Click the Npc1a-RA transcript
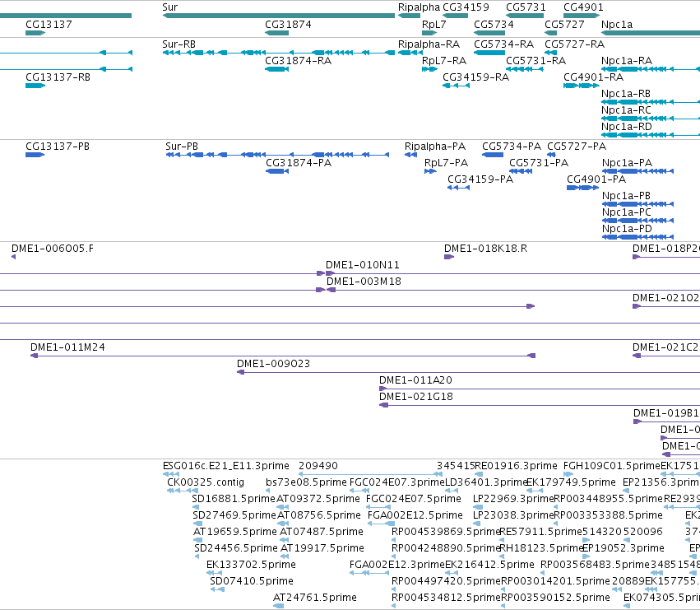This screenshot has height=610, width=700. 651,69
